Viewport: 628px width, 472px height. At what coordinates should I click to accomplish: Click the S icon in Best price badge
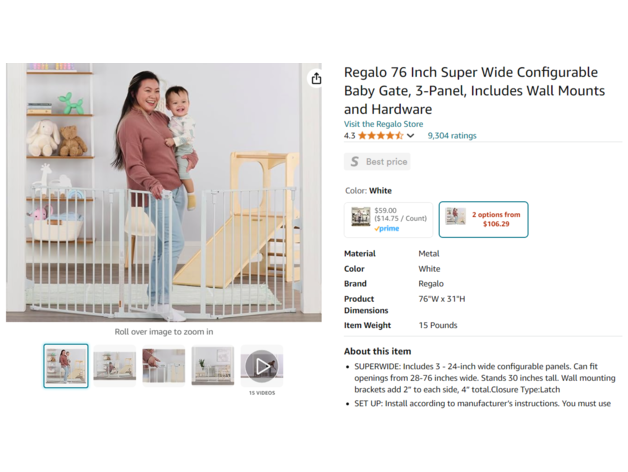coord(353,161)
